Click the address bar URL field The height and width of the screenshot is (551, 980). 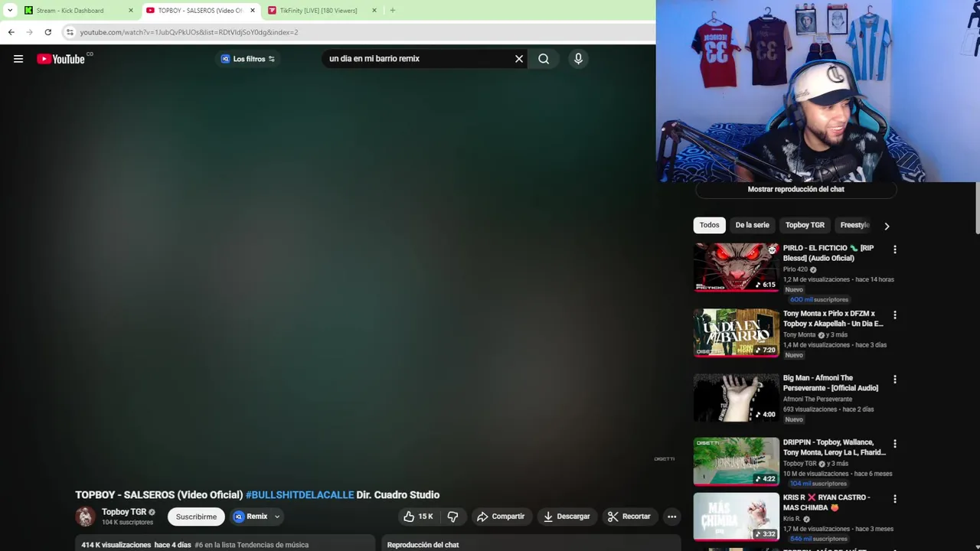click(360, 32)
